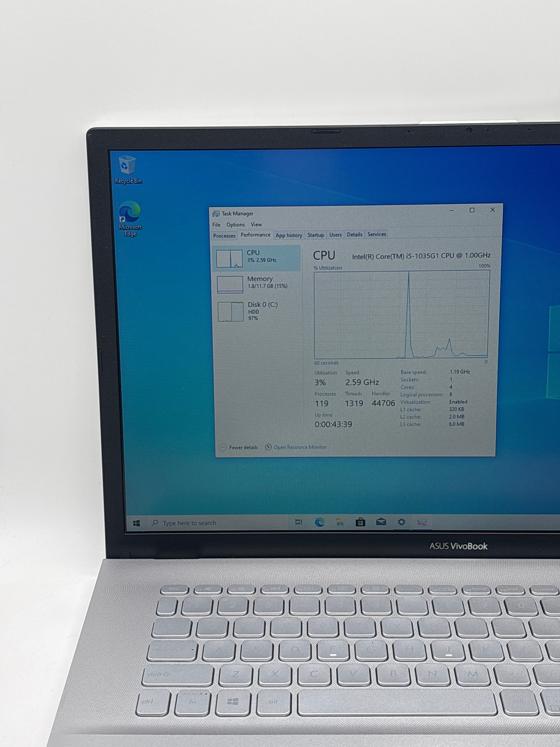This screenshot has width=560, height=747.
Task: Click the 119 processes count
Action: [x=321, y=404]
